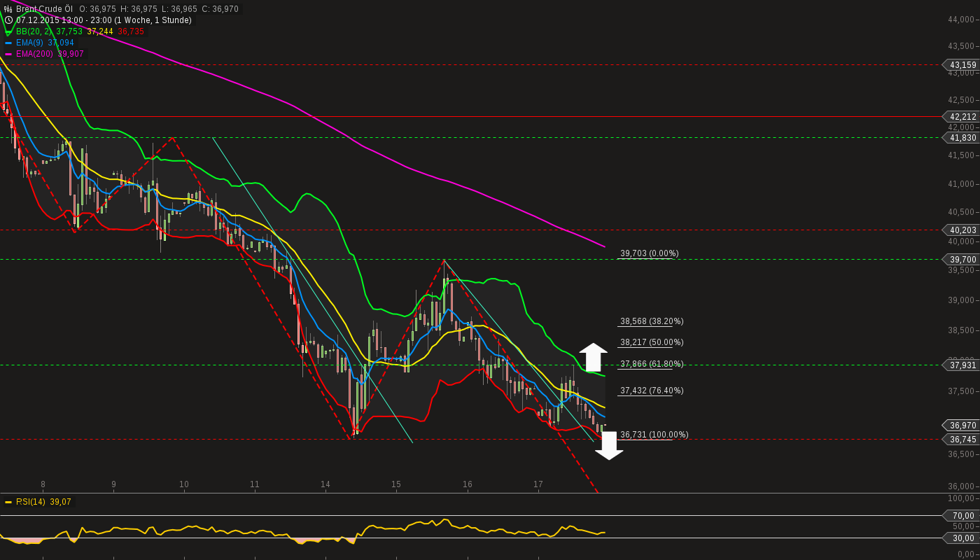Click the candlestick chart type icon

[x=8, y=9]
